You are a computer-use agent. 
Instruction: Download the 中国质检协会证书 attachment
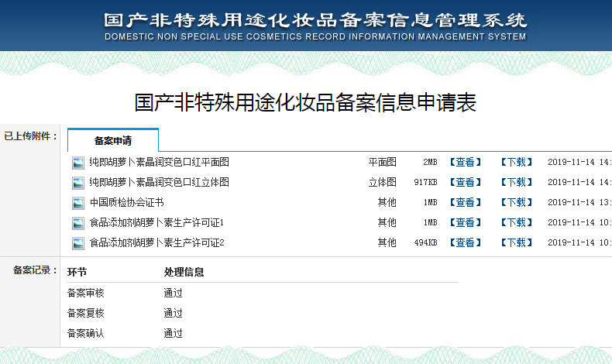(x=517, y=202)
